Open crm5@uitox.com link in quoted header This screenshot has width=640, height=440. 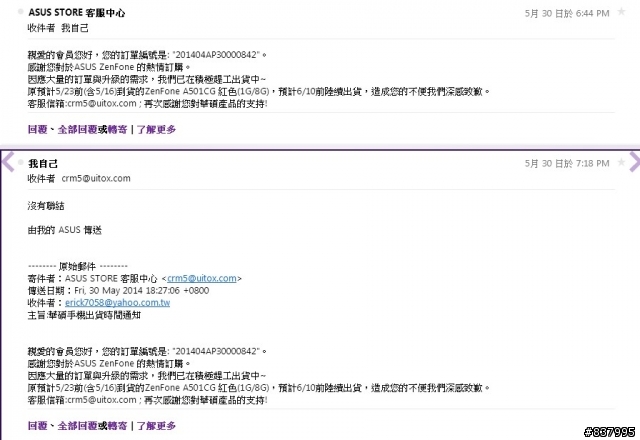[x=202, y=278]
